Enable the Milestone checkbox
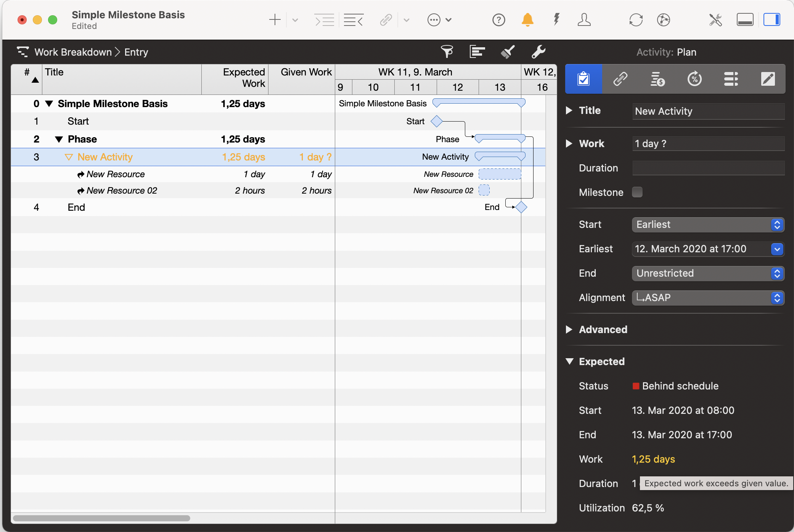This screenshot has width=794, height=532. [x=637, y=192]
